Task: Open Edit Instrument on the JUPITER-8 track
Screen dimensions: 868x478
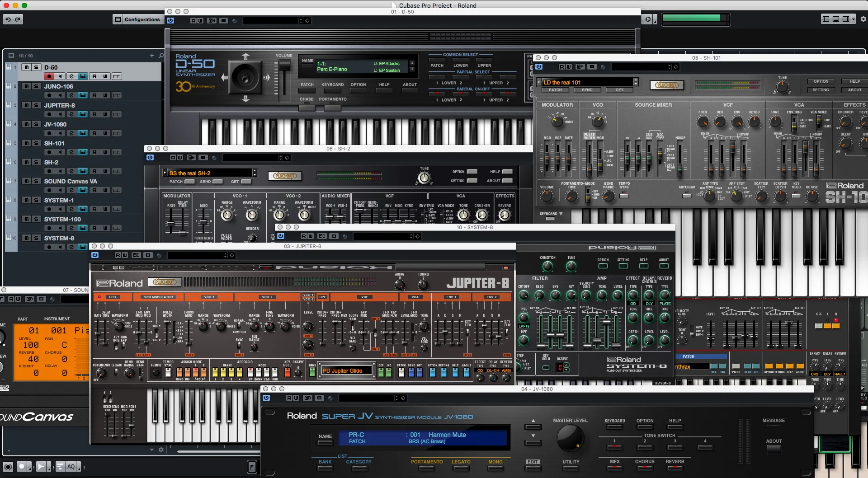Action: (x=71, y=114)
